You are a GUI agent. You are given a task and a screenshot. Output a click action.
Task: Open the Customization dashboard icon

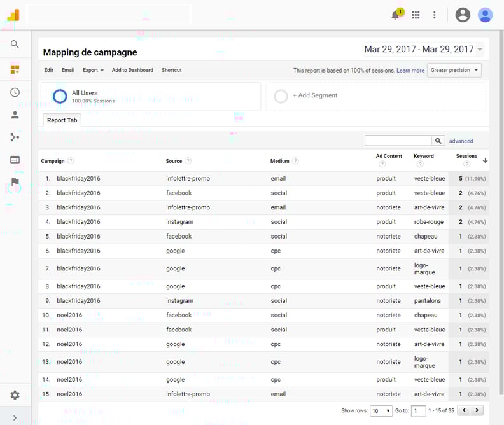15,69
